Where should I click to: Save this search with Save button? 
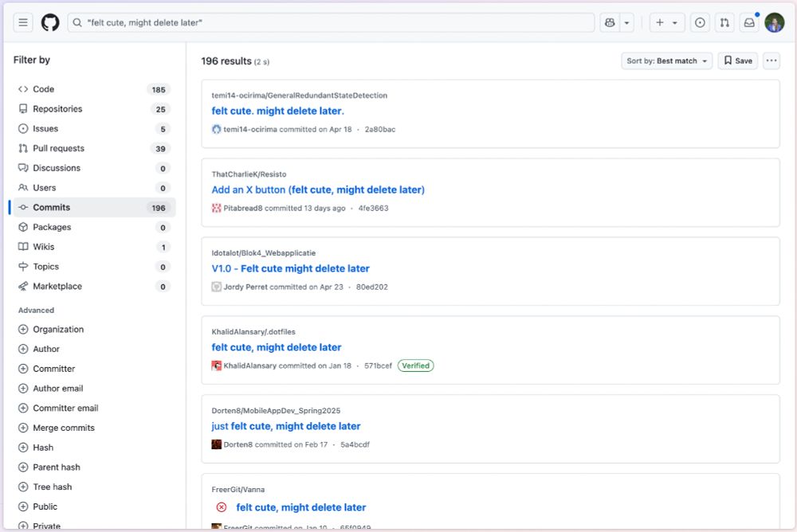(737, 61)
